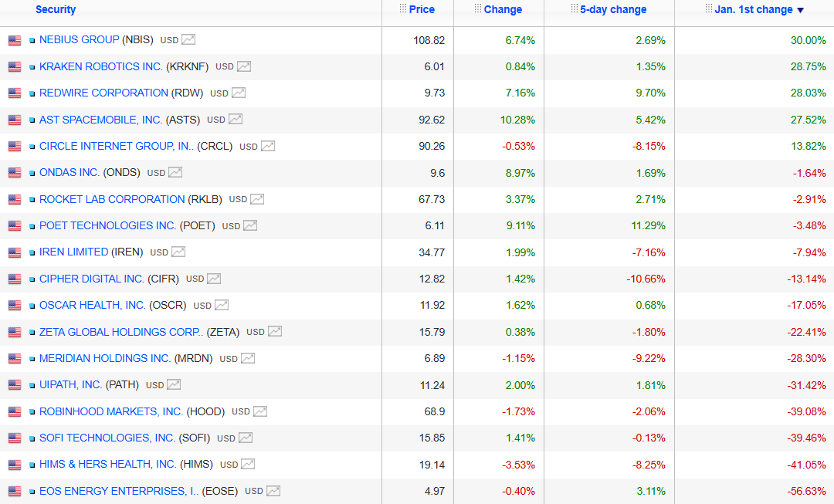
Task: Select Jan. 1st change value 30.00% for NBIS
Action: (808, 40)
